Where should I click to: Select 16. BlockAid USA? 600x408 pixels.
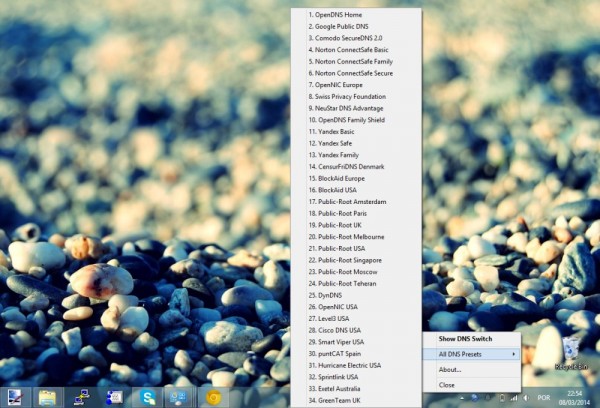coord(356,190)
